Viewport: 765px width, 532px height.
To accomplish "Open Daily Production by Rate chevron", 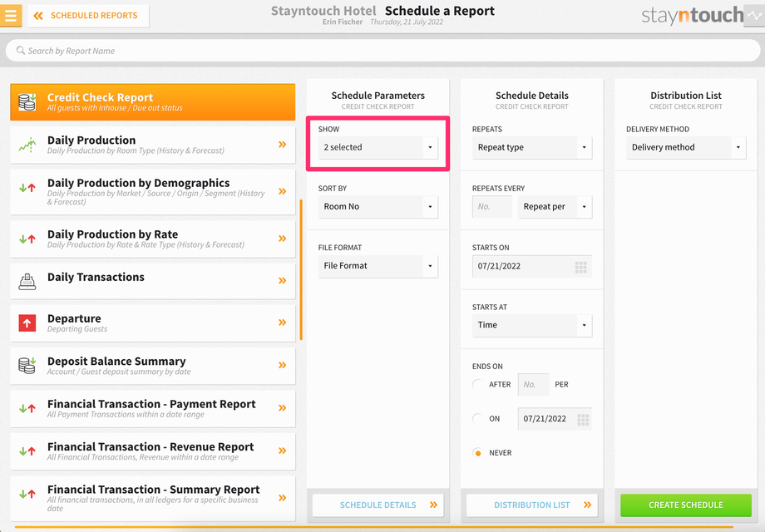I will pos(282,239).
